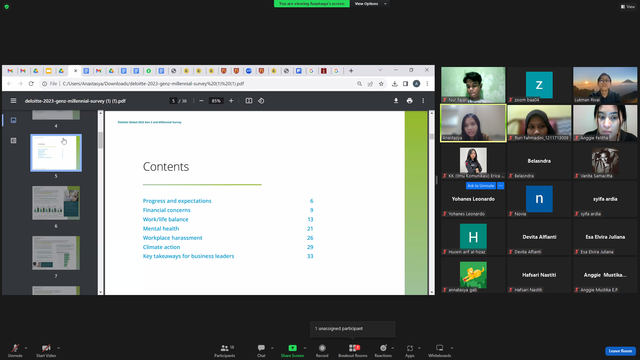Screen dimensions: 640x360
Task: Open more options on Yohanes Leonardo tile
Action: click(x=500, y=186)
